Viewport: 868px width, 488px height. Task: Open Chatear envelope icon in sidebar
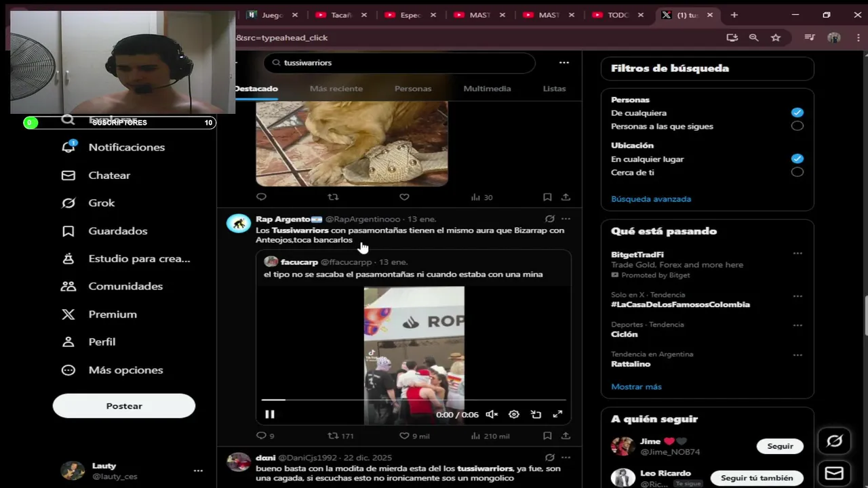point(68,175)
